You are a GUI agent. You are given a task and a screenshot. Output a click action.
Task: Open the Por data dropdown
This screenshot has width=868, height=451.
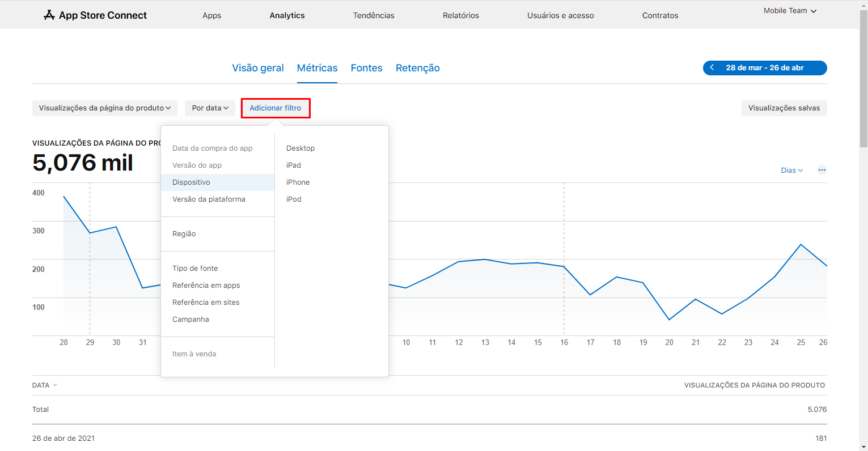pos(210,108)
